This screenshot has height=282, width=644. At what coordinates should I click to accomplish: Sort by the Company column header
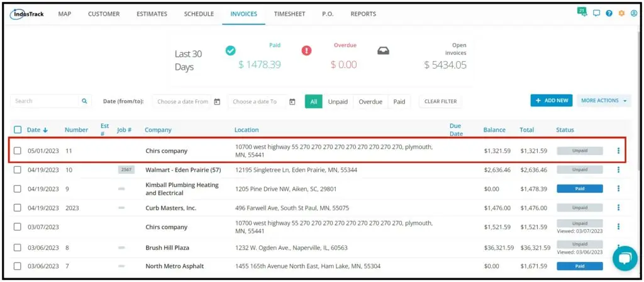tap(158, 130)
